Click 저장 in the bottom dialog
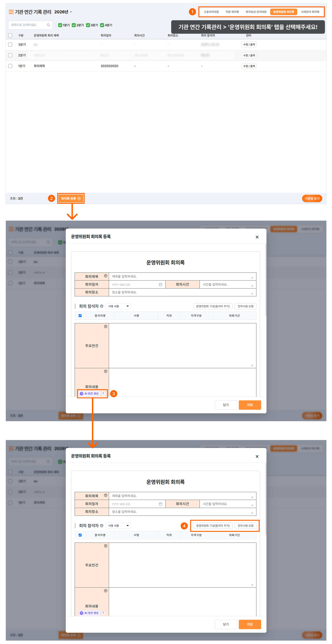 tap(250, 624)
